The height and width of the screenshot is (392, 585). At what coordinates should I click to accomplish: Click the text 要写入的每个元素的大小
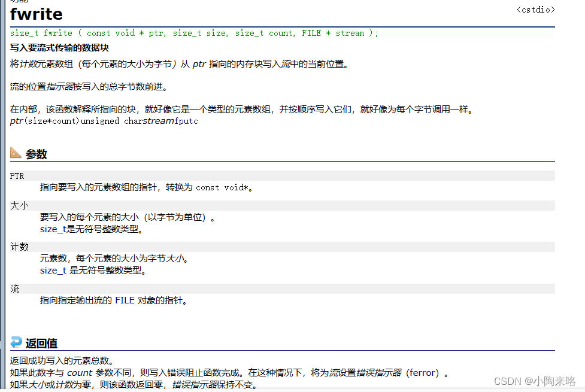89,217
